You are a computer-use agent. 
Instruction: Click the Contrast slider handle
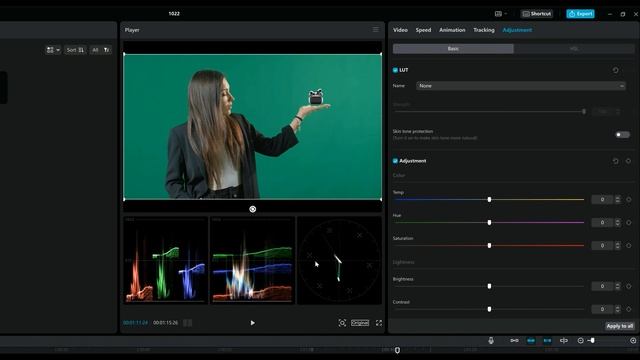(x=489, y=309)
